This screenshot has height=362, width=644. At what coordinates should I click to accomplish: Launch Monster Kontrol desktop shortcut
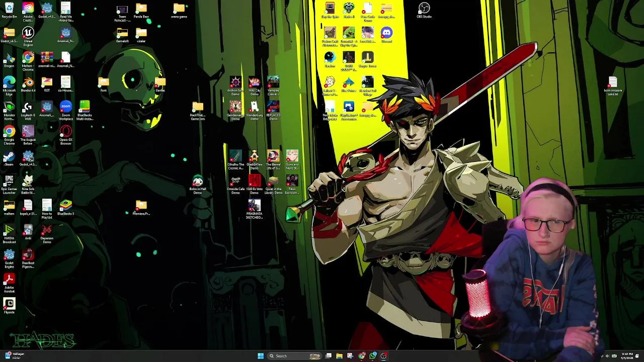pos(9,111)
